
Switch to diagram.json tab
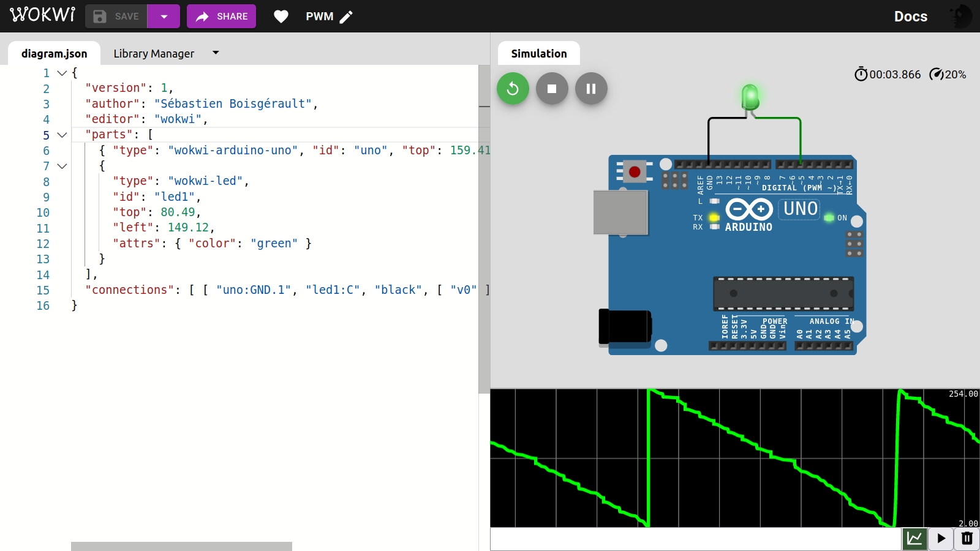(x=54, y=53)
